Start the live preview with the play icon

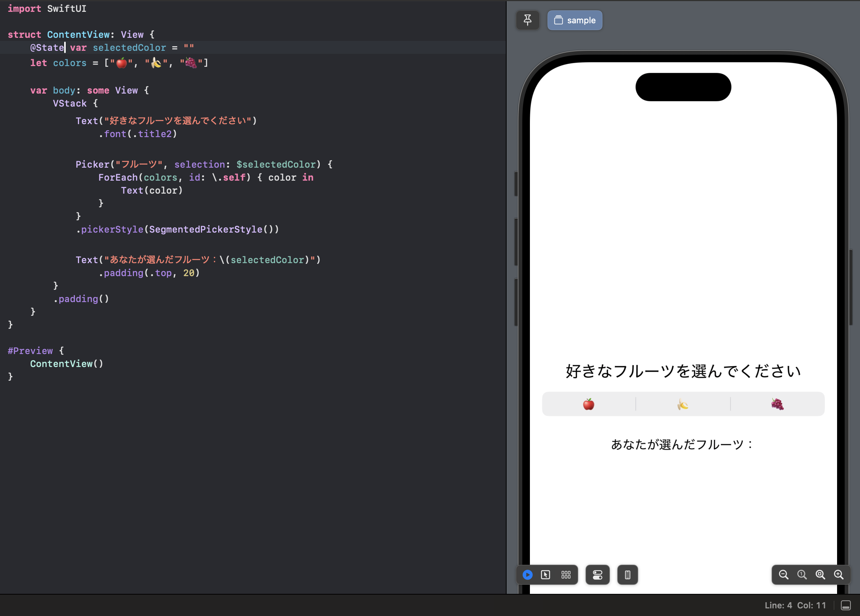pyautogui.click(x=527, y=575)
